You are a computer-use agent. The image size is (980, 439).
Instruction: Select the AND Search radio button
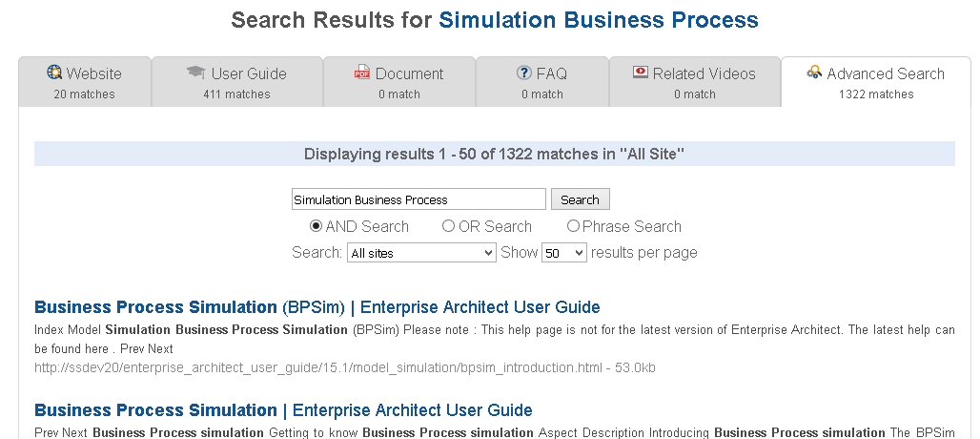coord(316,226)
